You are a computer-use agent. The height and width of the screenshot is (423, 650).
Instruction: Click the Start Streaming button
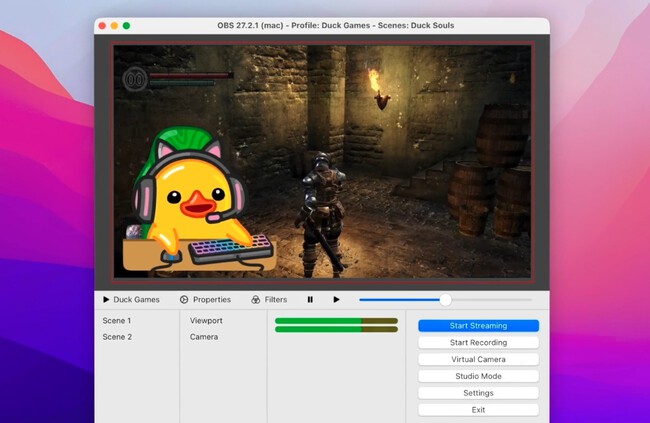[478, 326]
